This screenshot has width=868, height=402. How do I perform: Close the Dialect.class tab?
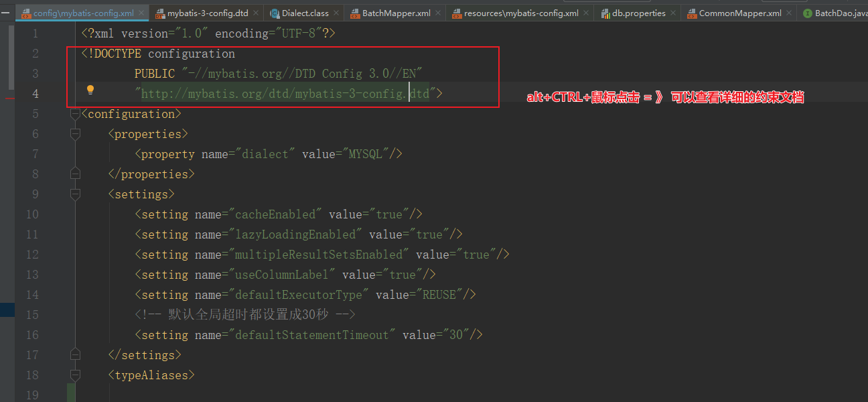tap(336, 12)
